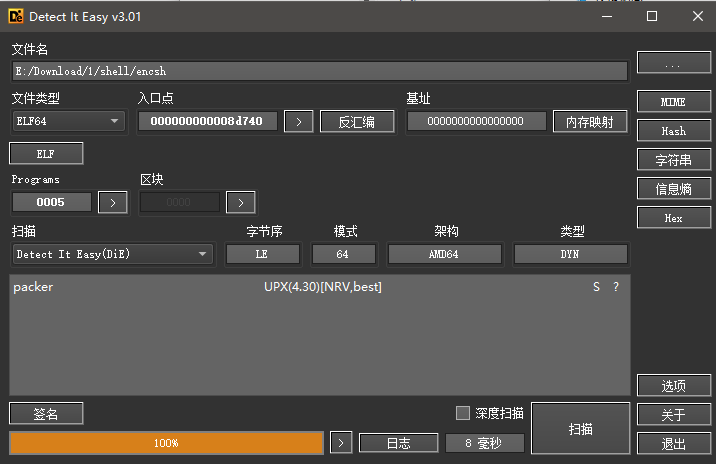Image resolution: width=716 pixels, height=464 pixels.
Task: Close the Detect It Easy window
Action: pyautogui.click(x=698, y=16)
